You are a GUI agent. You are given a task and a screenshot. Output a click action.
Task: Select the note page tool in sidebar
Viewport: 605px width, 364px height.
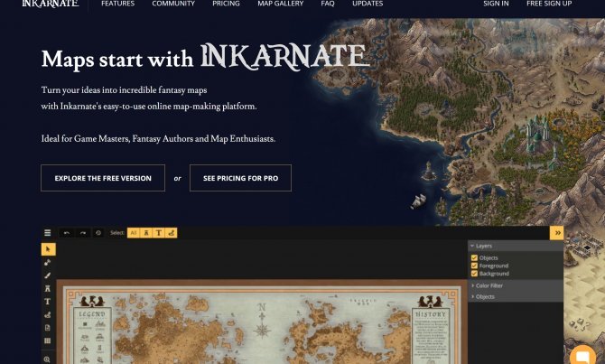pos(48,328)
